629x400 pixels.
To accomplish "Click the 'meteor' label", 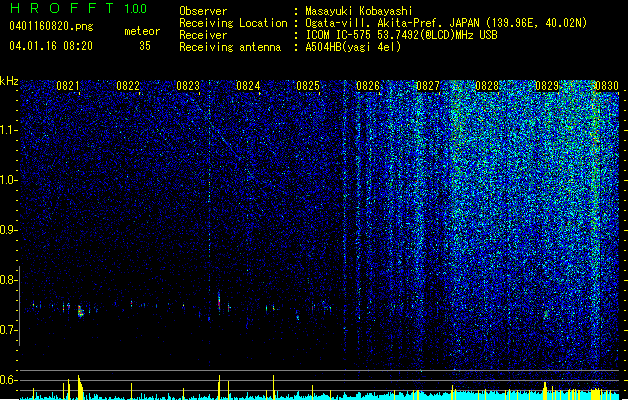I will pos(142,31).
